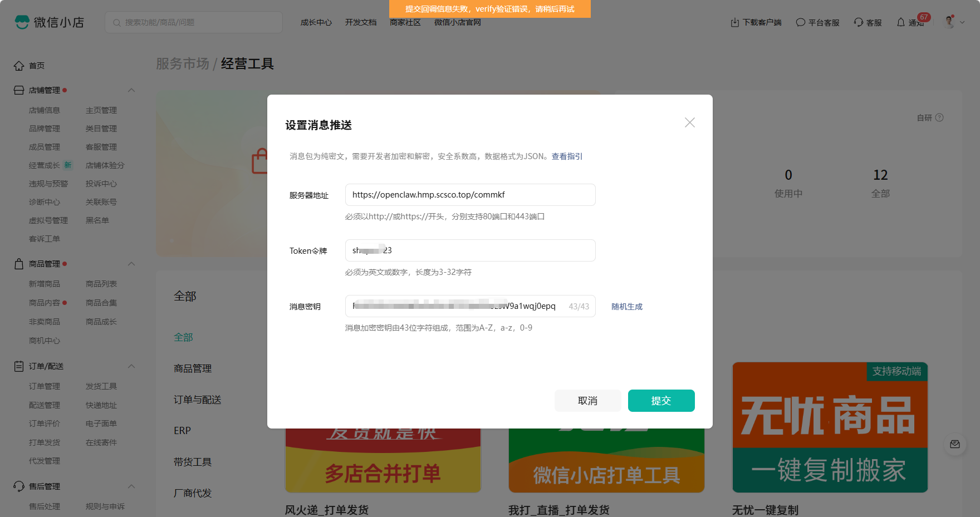980x517 pixels.
Task: Open the 我打_直播_打单发货 tool thumbnail
Action: (x=606, y=461)
